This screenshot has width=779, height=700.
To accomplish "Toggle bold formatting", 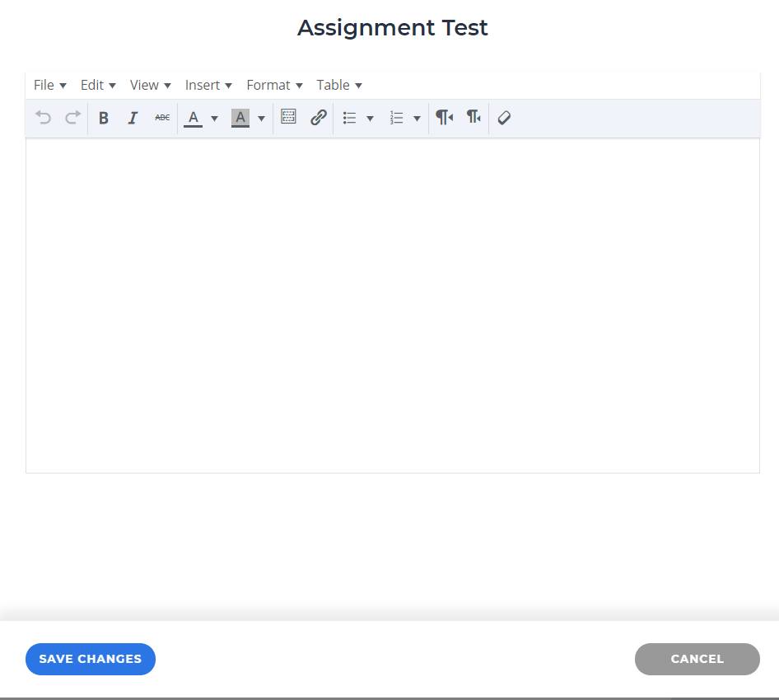I will pos(103,118).
